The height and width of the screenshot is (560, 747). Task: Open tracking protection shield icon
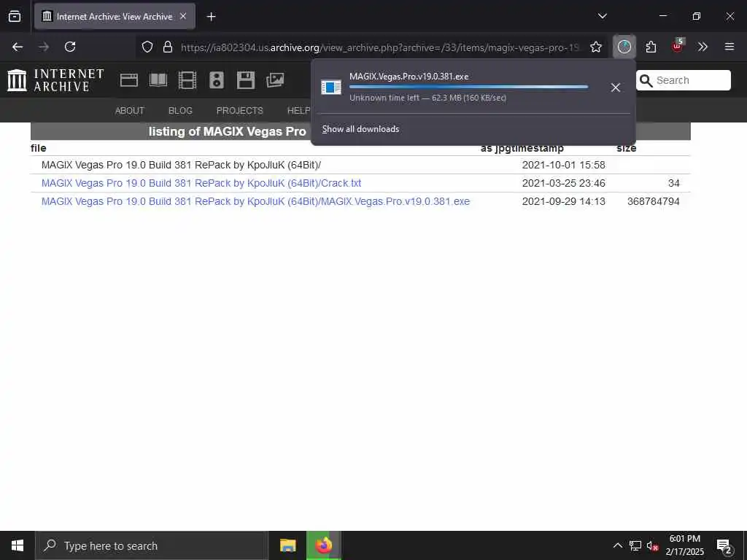(x=147, y=47)
